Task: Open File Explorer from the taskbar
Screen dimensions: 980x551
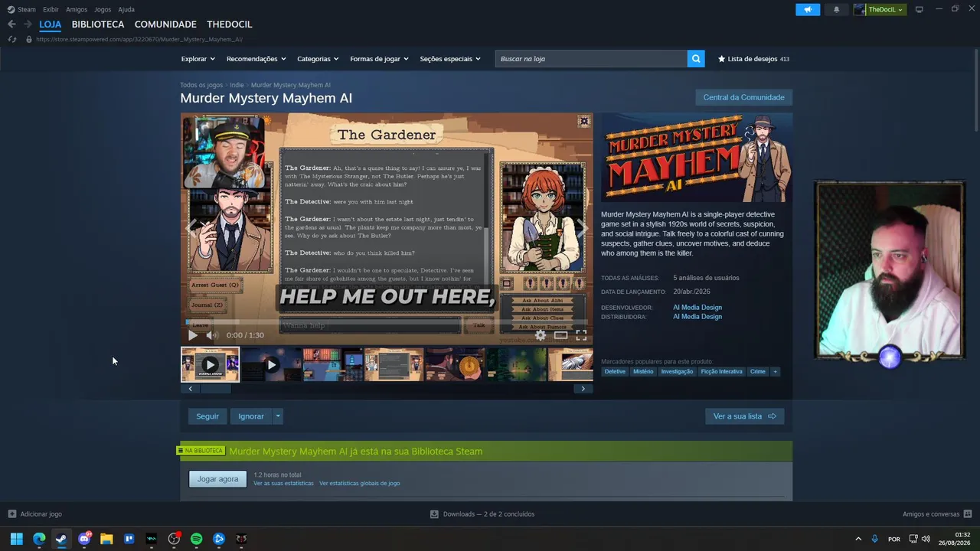Action: [x=106, y=539]
